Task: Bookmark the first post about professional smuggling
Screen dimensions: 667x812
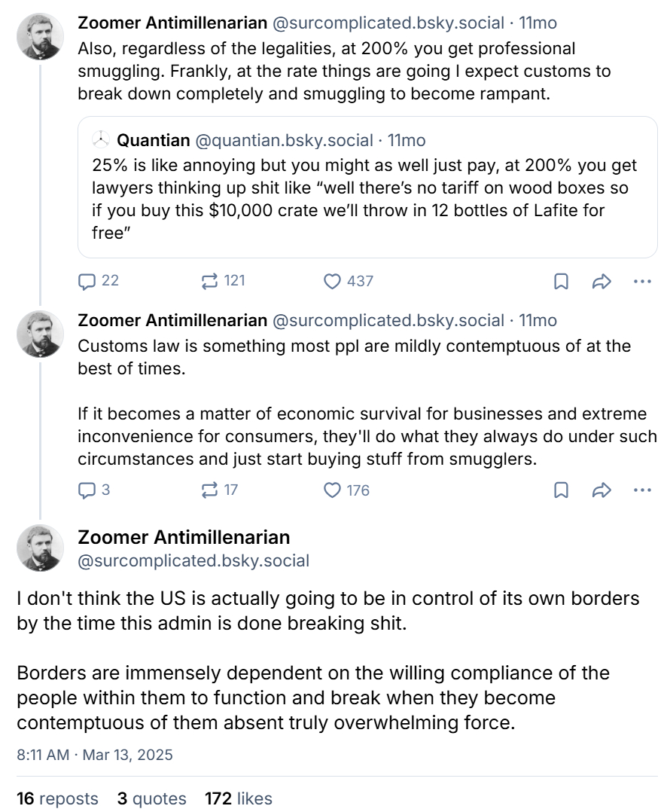Action: (x=561, y=281)
